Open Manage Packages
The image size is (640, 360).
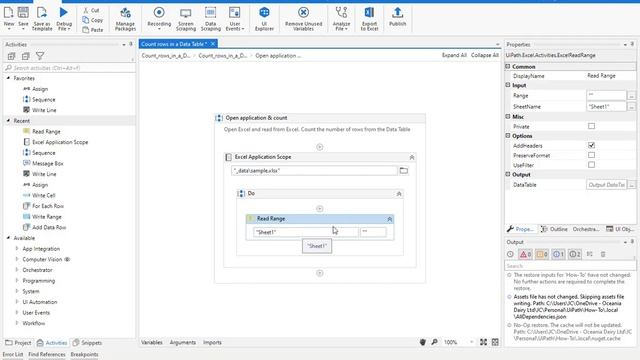click(x=125, y=19)
